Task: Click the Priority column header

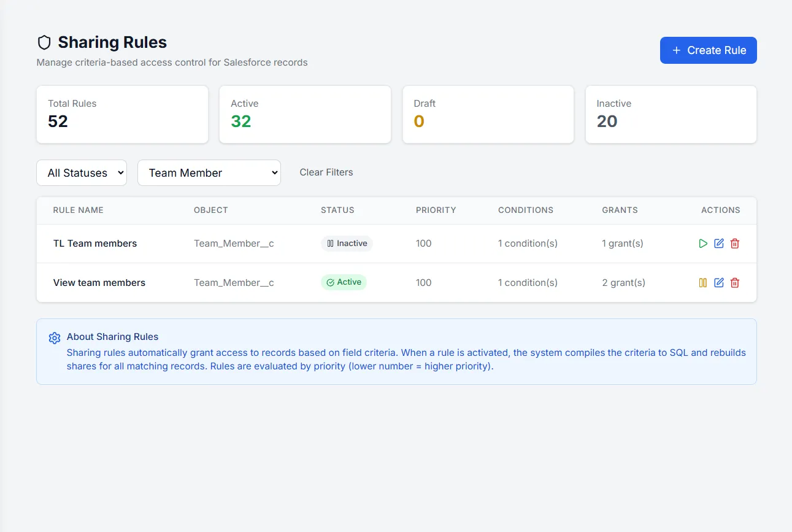Action: pyautogui.click(x=436, y=210)
